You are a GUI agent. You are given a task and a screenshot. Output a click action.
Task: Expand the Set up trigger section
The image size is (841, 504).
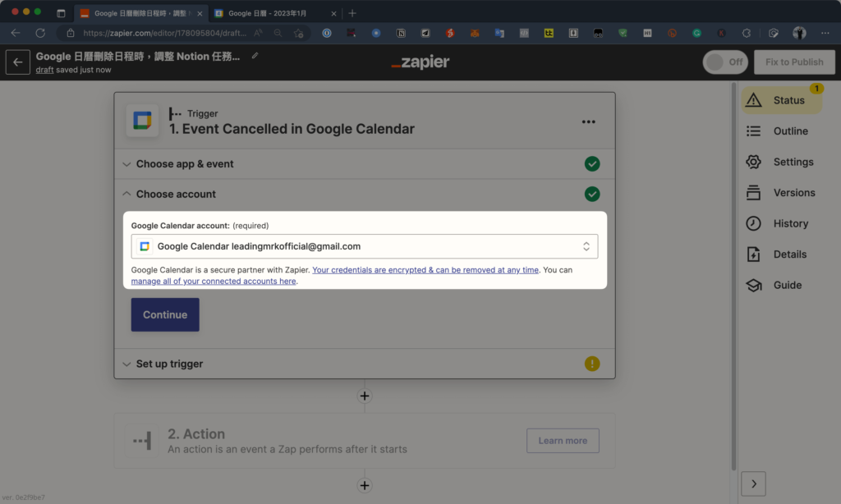pyautogui.click(x=365, y=364)
